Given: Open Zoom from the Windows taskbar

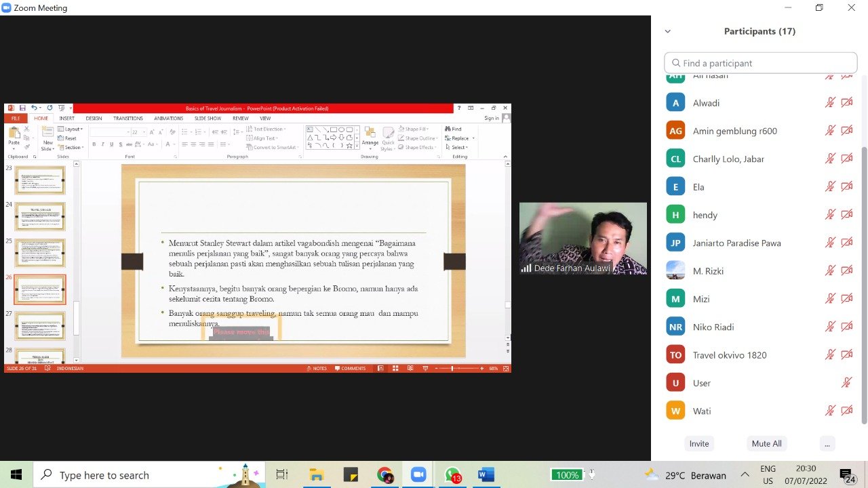Looking at the screenshot, I should (x=418, y=475).
